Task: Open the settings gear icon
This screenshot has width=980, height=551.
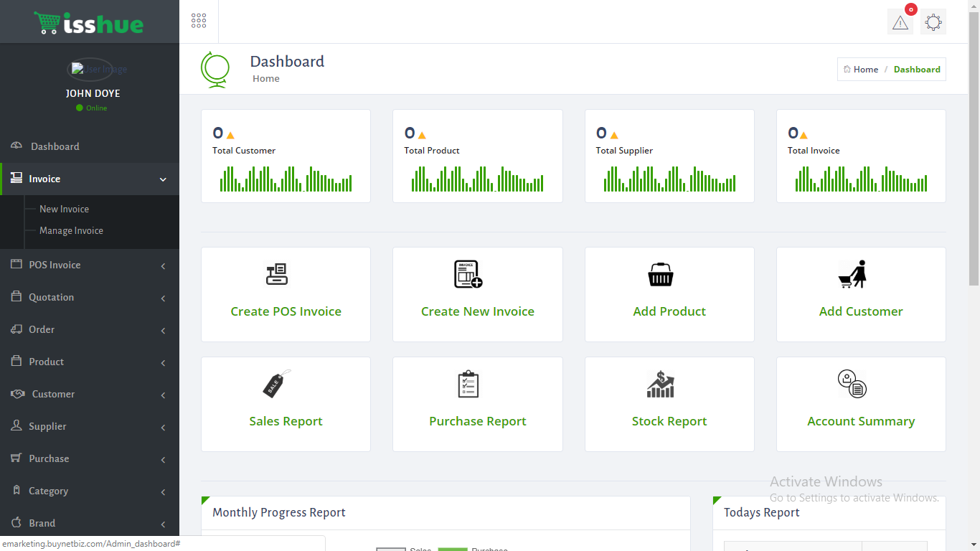Action: click(933, 22)
